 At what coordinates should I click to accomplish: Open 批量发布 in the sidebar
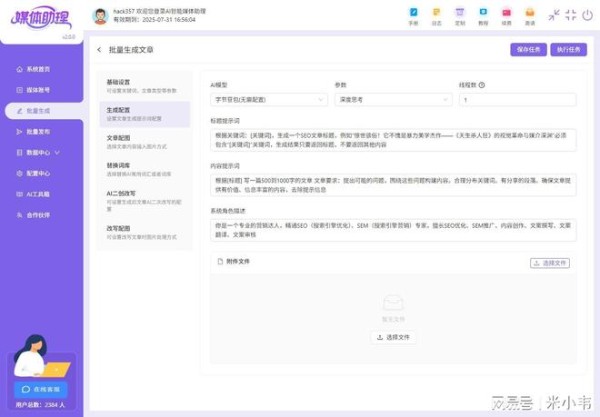click(x=38, y=132)
